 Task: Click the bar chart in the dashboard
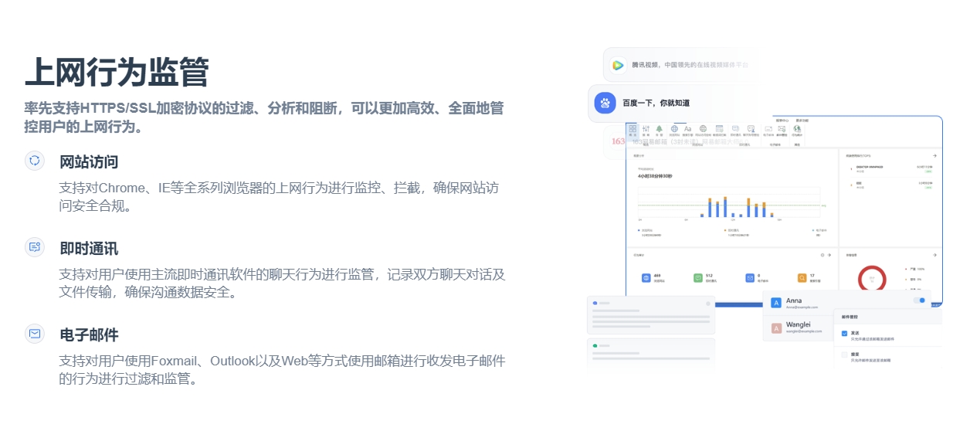tap(728, 202)
